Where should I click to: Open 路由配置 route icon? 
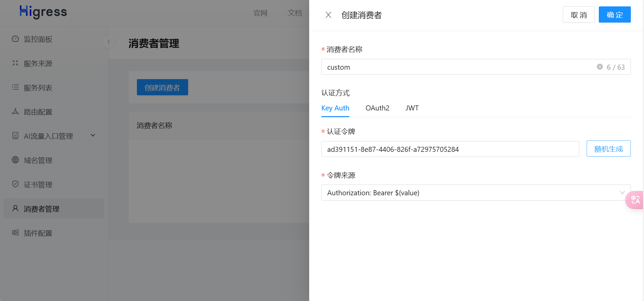pyautogui.click(x=15, y=112)
